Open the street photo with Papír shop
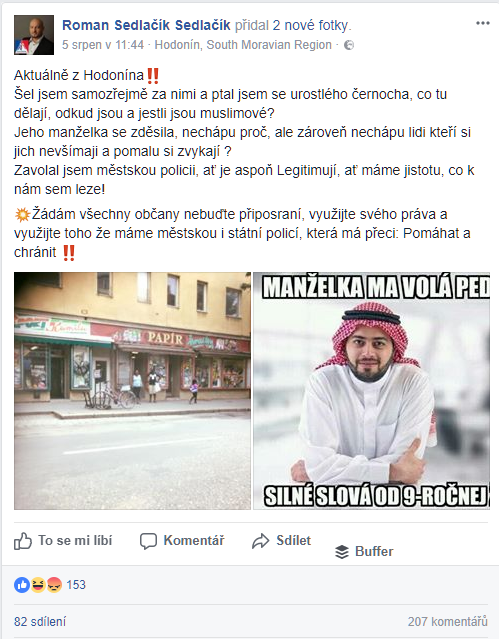Viewport: 499px width, 639px height. [x=132, y=391]
